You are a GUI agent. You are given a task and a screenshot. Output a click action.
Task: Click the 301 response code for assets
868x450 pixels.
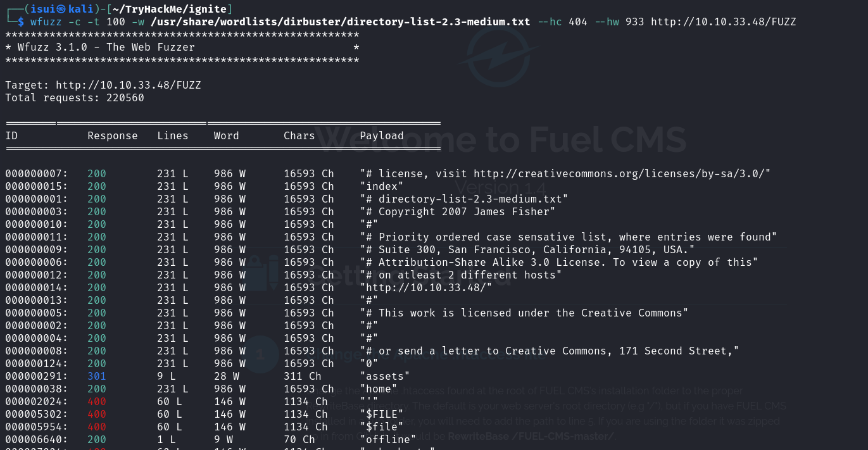tap(97, 376)
